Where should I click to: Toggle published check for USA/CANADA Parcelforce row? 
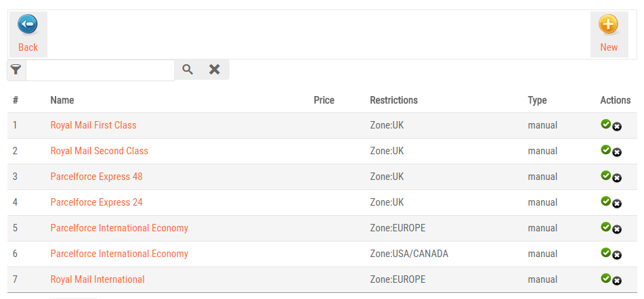pyautogui.click(x=606, y=252)
